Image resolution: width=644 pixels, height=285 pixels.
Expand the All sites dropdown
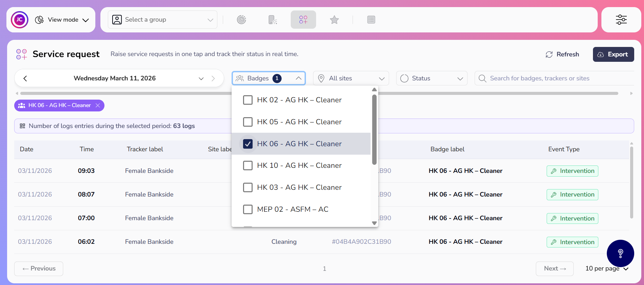coord(351,78)
